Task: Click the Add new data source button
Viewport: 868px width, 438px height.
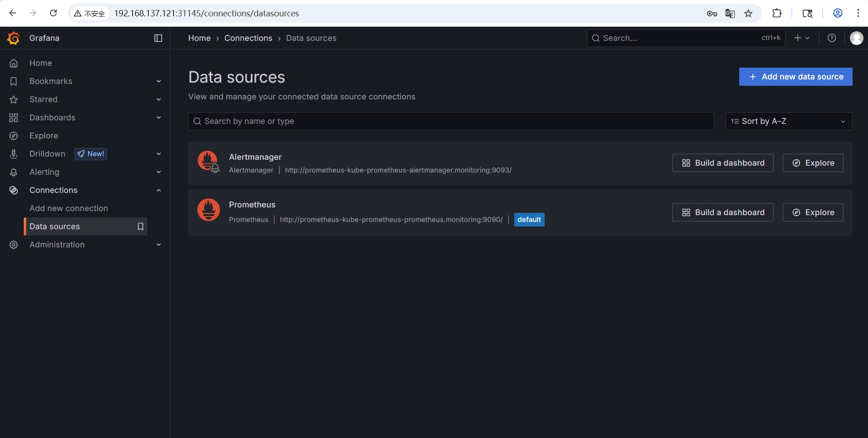Action: click(x=795, y=77)
